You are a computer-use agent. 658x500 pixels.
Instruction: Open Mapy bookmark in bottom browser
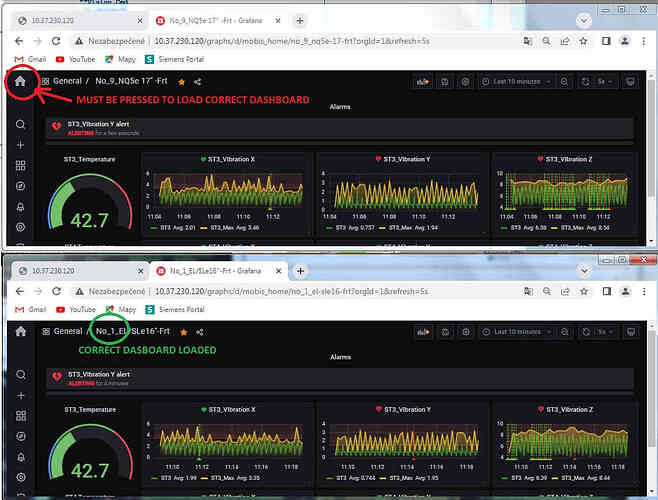(121, 309)
